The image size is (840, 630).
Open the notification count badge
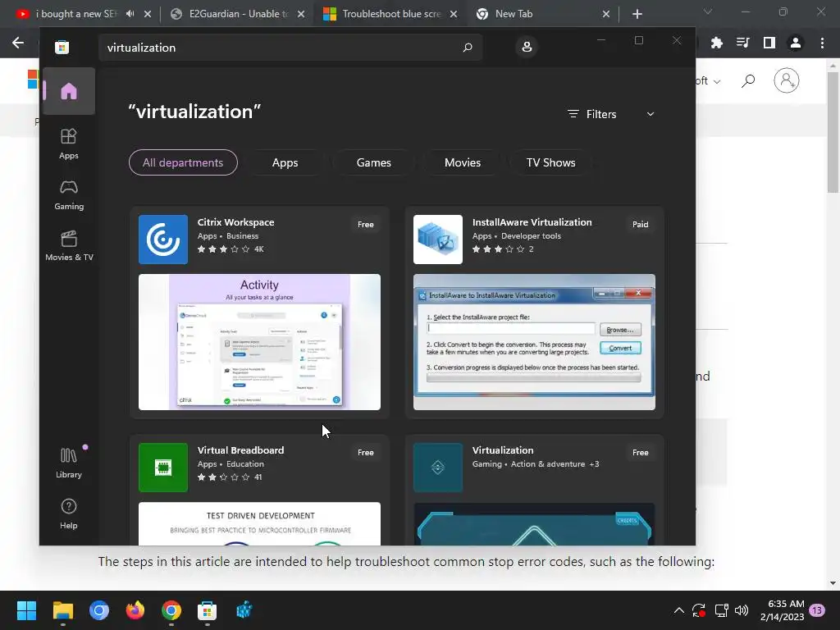point(817,610)
